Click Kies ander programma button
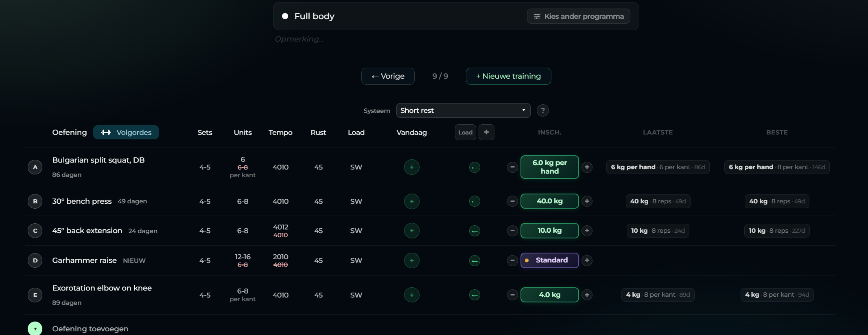The width and height of the screenshot is (868, 335). click(x=578, y=16)
